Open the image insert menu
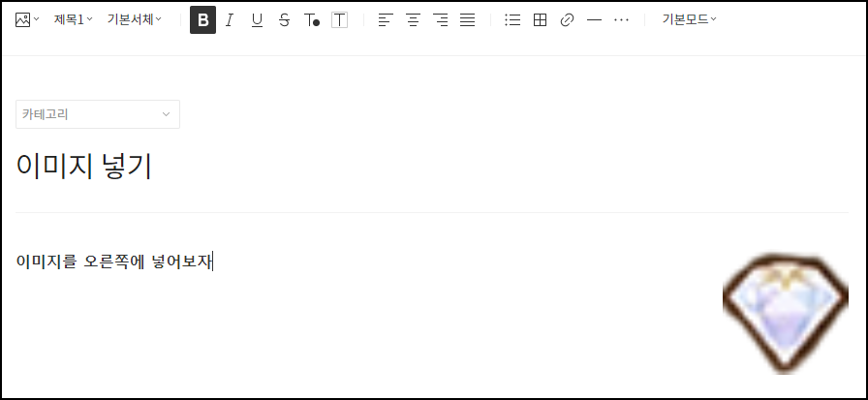Image resolution: width=868 pixels, height=400 pixels. (x=27, y=20)
